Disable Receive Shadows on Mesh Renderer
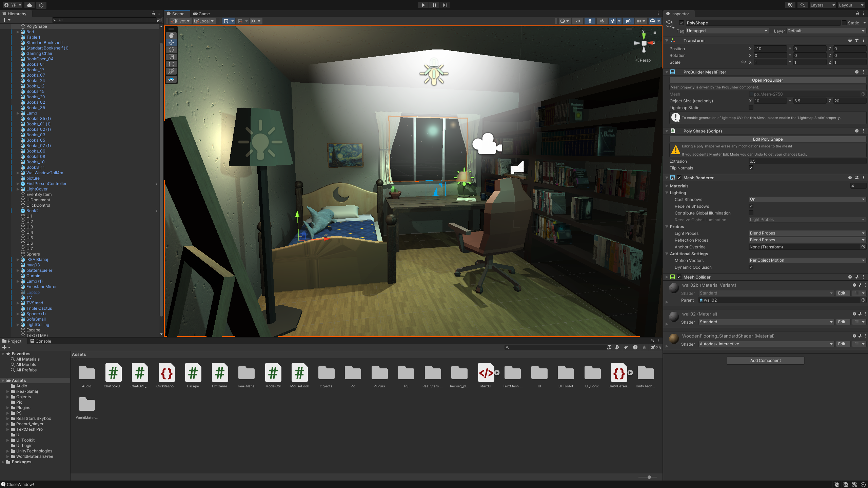Image resolution: width=868 pixels, height=488 pixels. coord(751,206)
